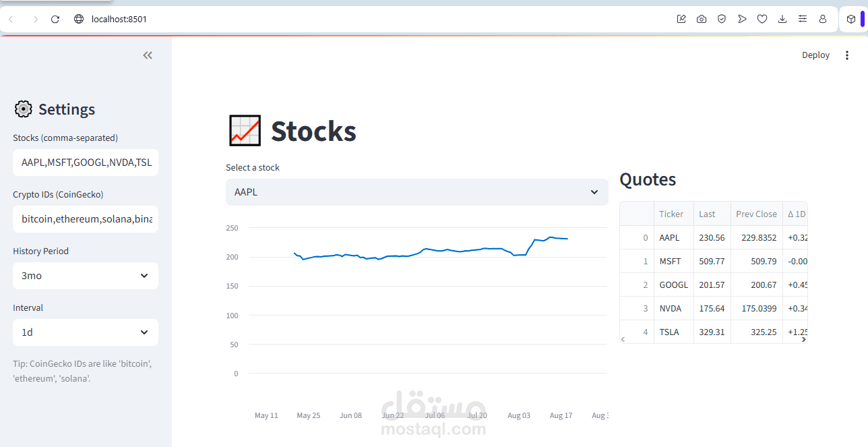Open the three-dot main menu
868x447 pixels.
(847, 55)
